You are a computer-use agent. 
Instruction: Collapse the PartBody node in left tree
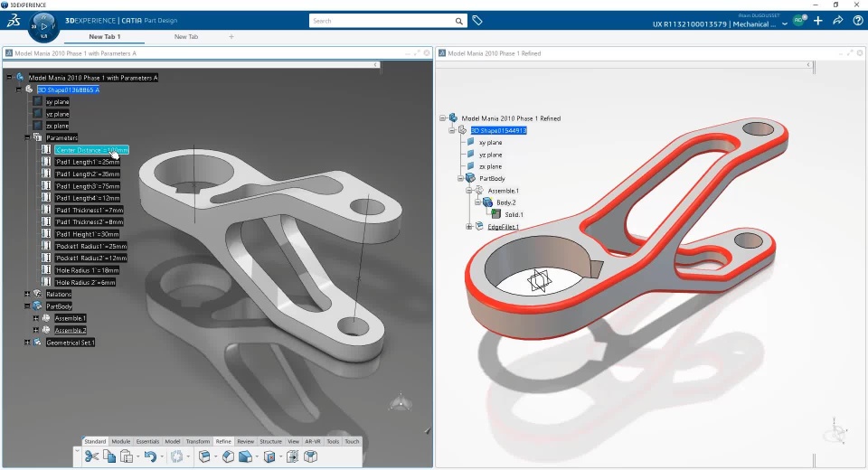pyautogui.click(x=27, y=306)
